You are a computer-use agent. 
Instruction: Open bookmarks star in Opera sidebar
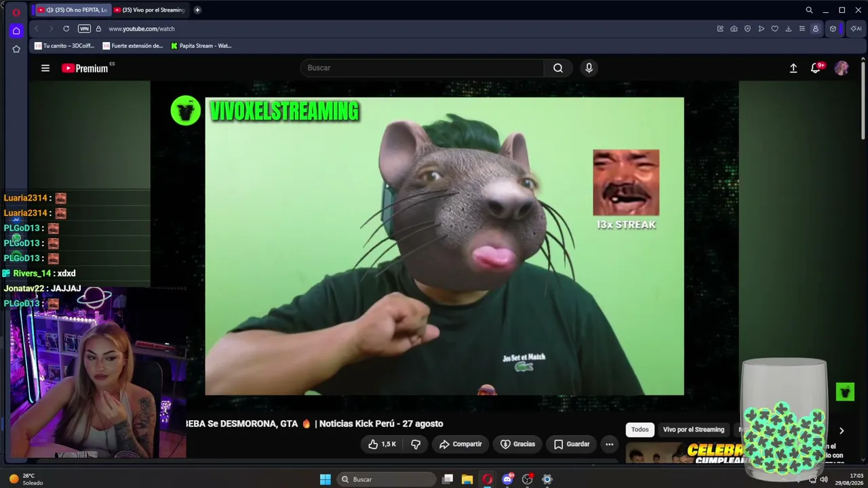16,49
